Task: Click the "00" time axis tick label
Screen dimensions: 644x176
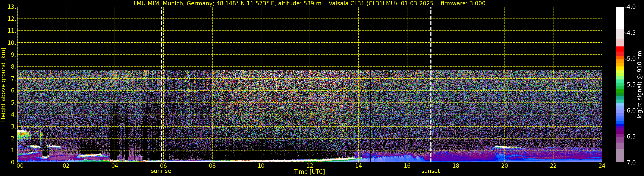Action: coord(20,166)
